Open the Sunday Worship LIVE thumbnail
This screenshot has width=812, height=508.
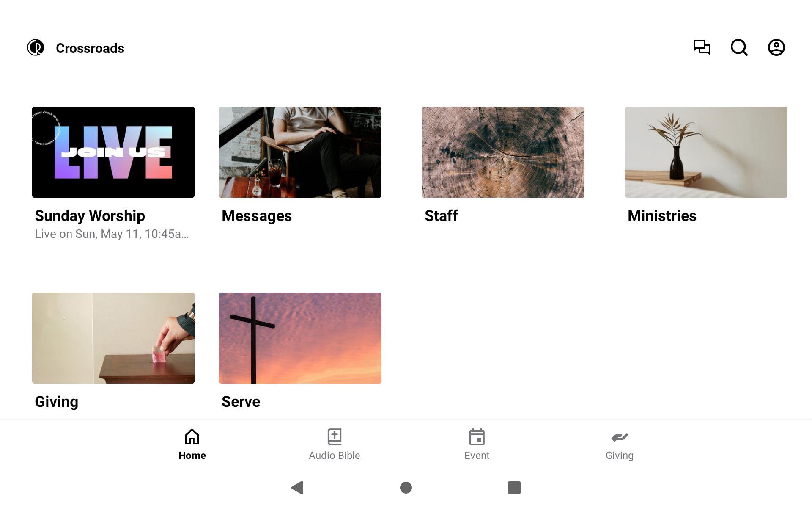tap(113, 152)
